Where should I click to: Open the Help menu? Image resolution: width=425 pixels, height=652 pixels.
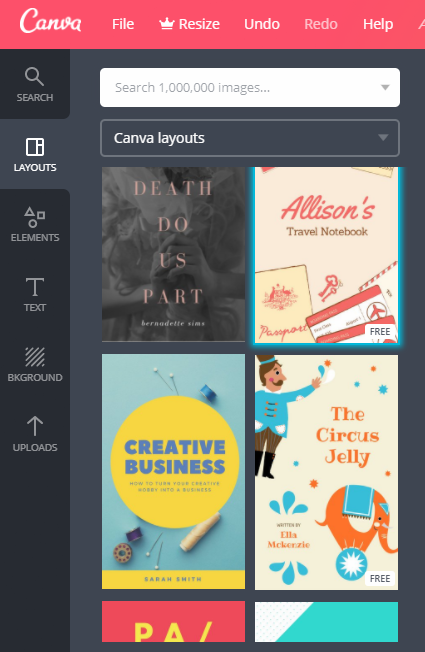click(378, 24)
